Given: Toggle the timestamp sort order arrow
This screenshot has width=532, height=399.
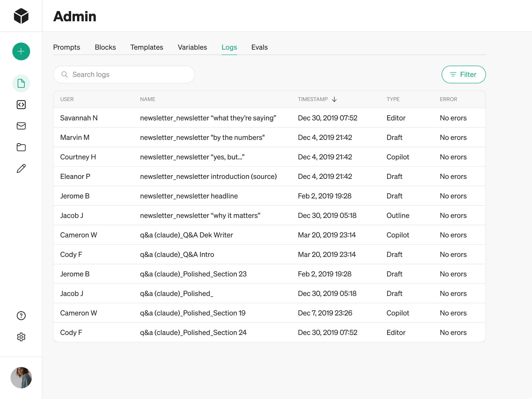Looking at the screenshot, I should coord(334,99).
